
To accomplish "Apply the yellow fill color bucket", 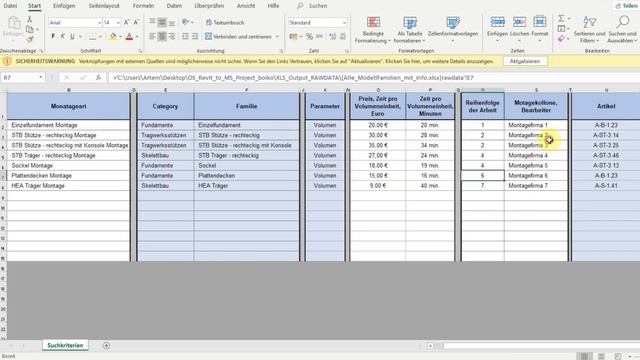I will tap(113, 37).
